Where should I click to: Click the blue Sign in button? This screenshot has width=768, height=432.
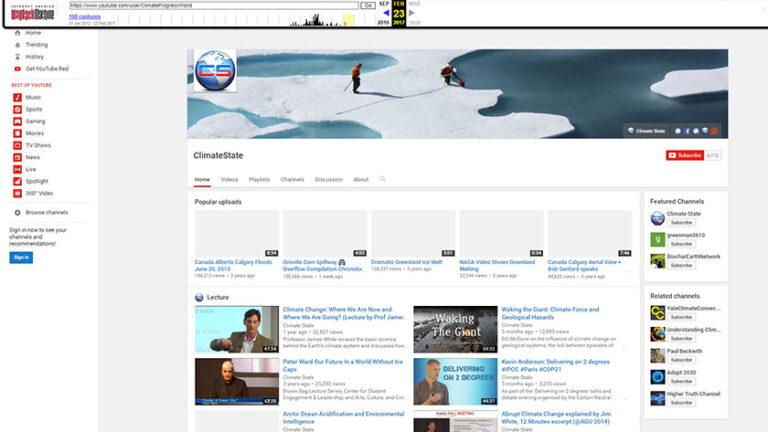[x=21, y=257]
